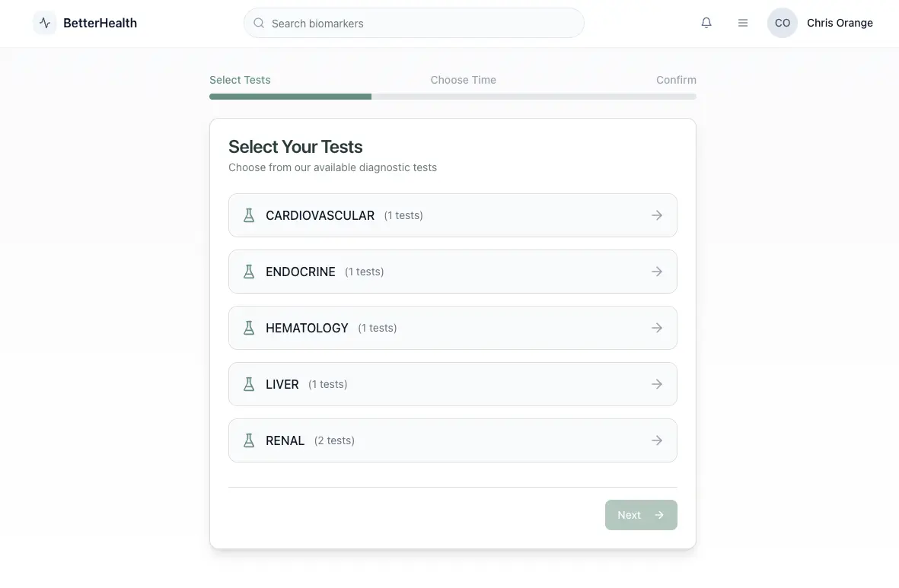Open the Renal category arrow
Viewport: 899px width, 588px height.
click(657, 440)
